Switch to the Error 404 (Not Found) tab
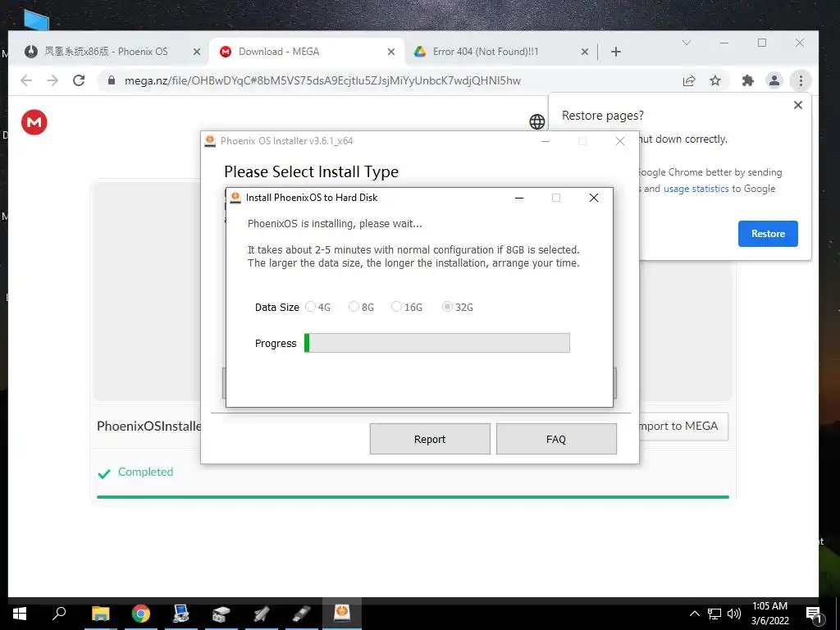840x630 pixels. click(486, 52)
